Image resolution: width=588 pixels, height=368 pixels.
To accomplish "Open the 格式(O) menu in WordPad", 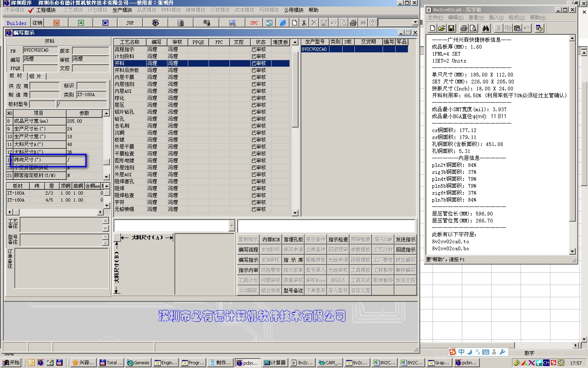I will 517,18.
